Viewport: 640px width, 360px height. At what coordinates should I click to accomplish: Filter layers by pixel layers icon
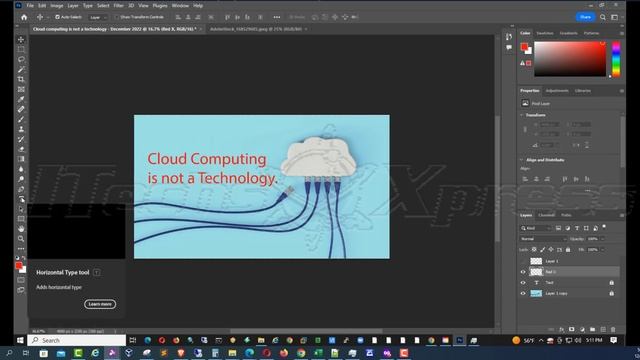tap(558, 228)
